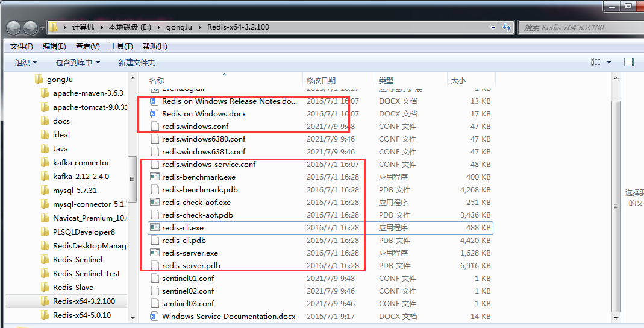Click the sentinel01.conf file icon
This screenshot has height=328, width=644.
(x=154, y=279)
